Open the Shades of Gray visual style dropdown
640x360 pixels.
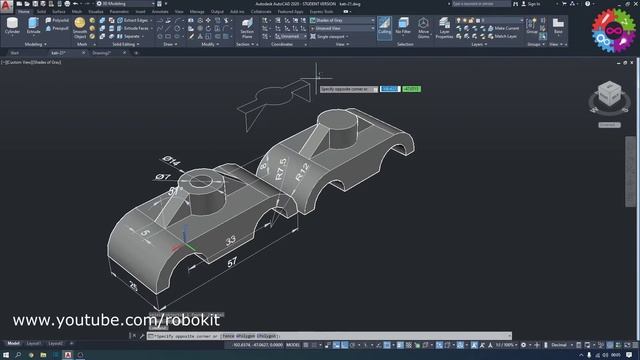(x=342, y=20)
